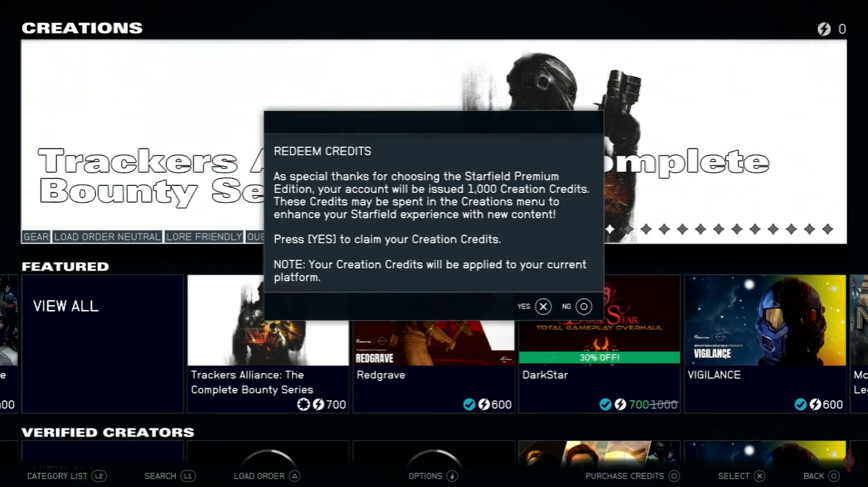Open the Category List
The height and width of the screenshot is (487, 868).
66,476
